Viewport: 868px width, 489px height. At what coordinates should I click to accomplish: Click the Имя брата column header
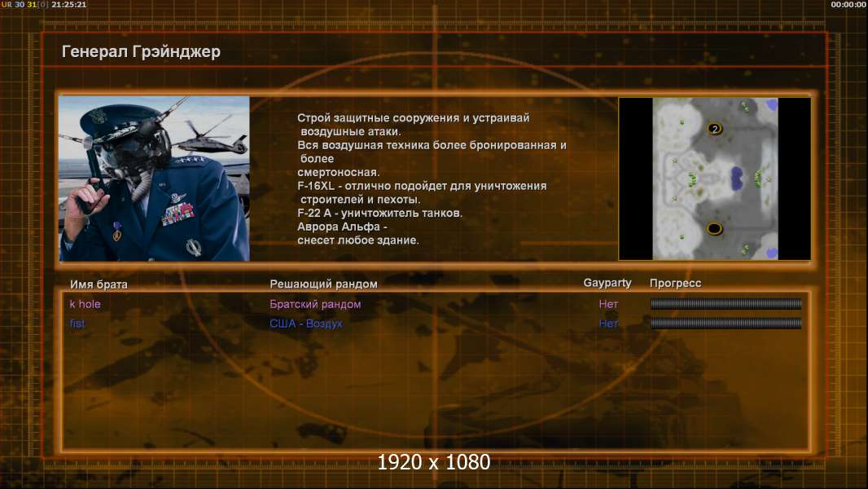click(x=99, y=284)
